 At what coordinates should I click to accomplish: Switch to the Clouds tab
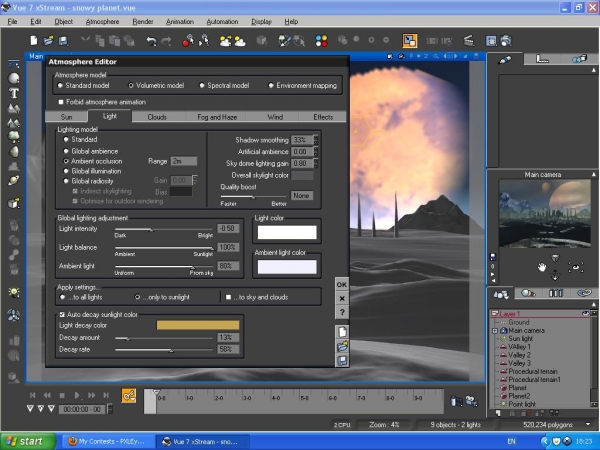(157, 117)
